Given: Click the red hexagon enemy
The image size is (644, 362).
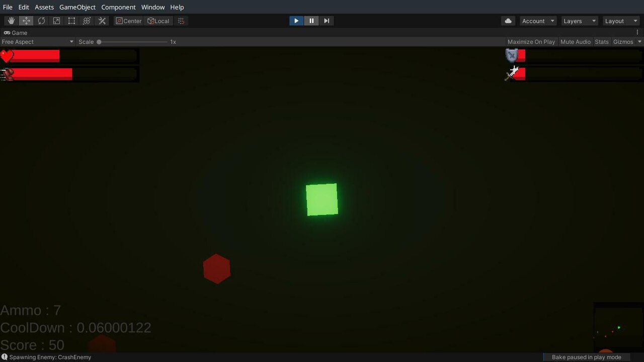Looking at the screenshot, I should pos(217,269).
